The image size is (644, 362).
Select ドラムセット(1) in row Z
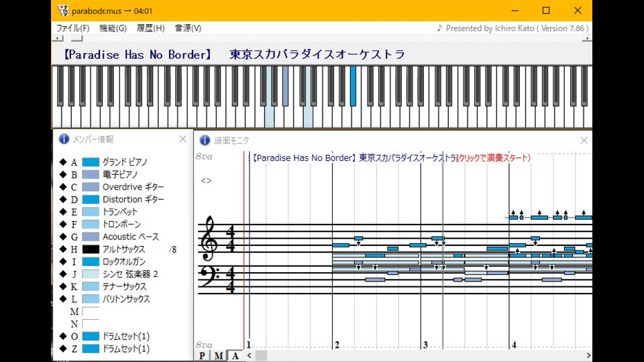click(x=126, y=349)
